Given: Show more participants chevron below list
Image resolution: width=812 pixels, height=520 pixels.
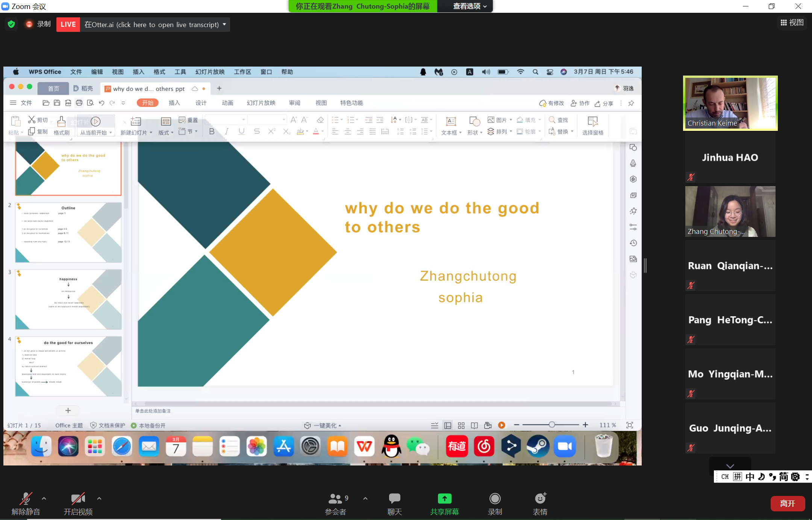Looking at the screenshot, I should click(x=730, y=466).
